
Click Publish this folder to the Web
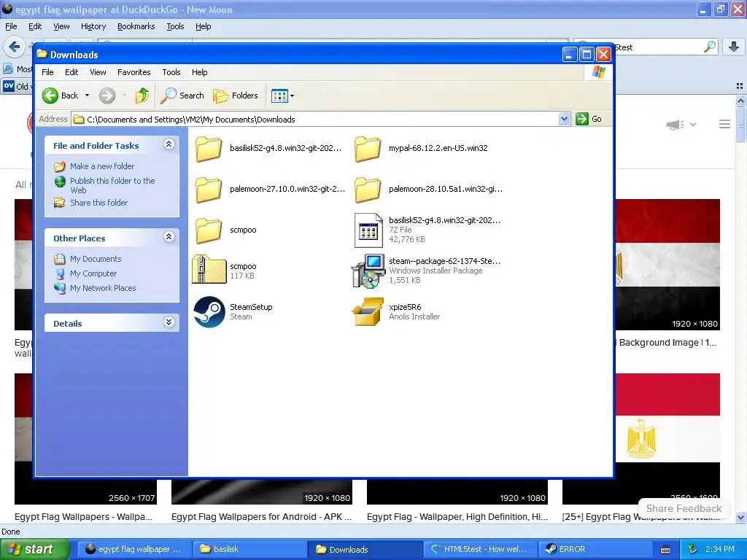112,185
